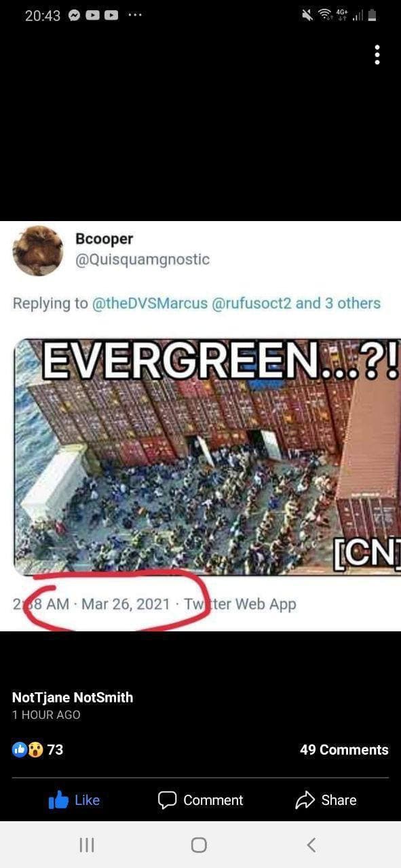Tap the Bcooper display name
The image size is (401, 868).
104,239
